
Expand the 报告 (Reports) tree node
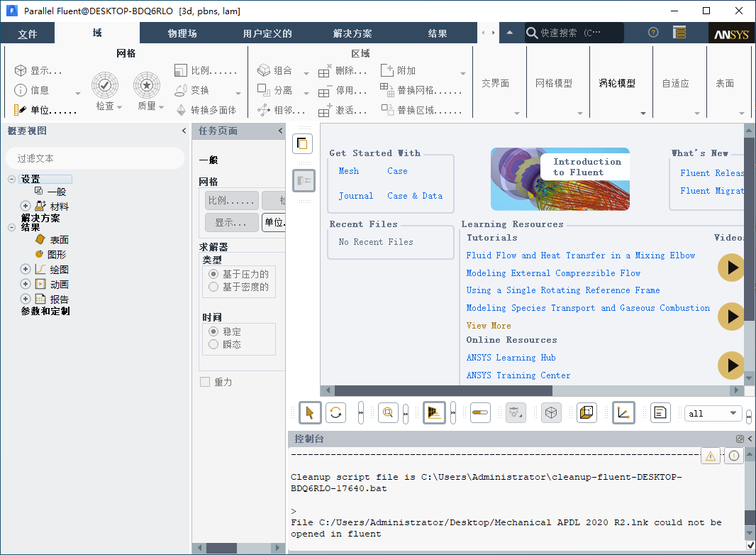point(25,300)
